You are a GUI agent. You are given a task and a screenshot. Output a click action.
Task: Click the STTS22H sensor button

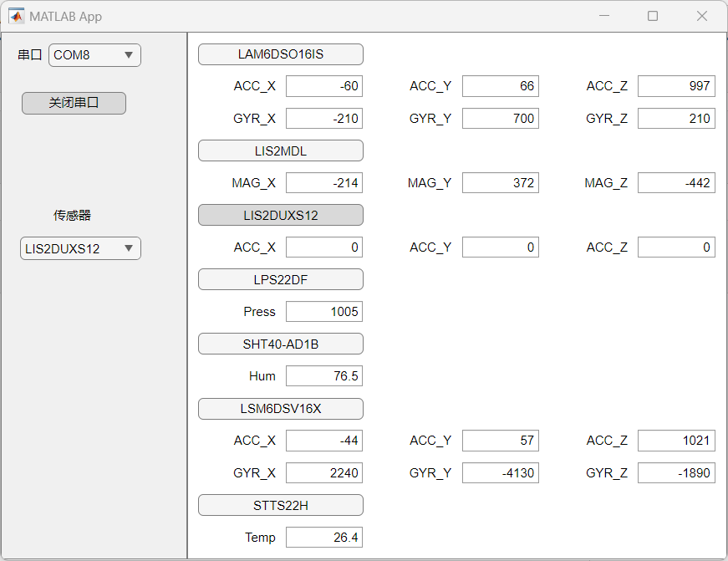pos(281,505)
